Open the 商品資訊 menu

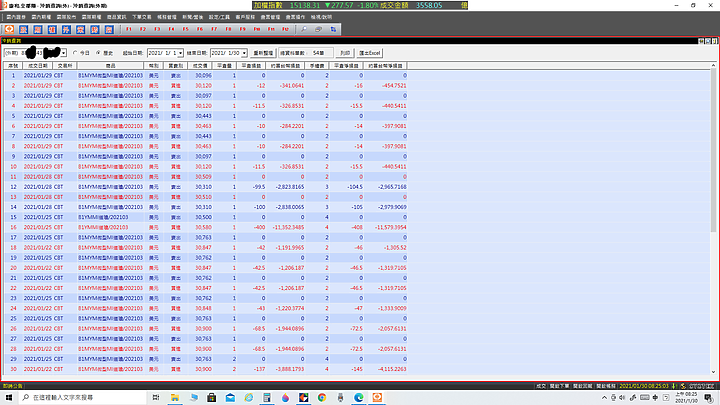tap(117, 17)
